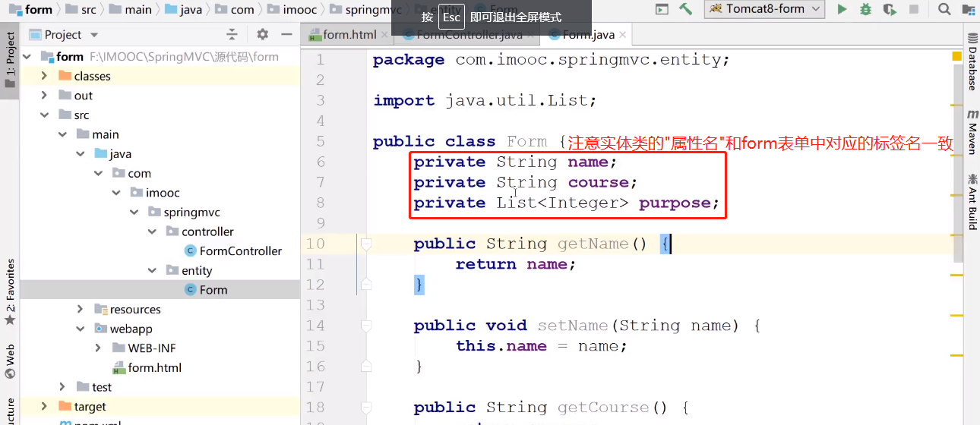Select FormController in the project tree
The width and height of the screenshot is (980, 425).
click(x=240, y=250)
